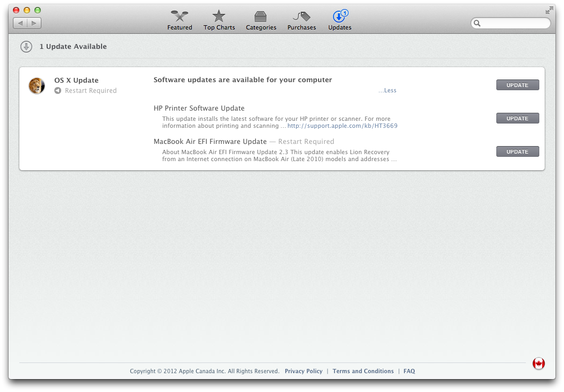Close the App Store window
This screenshot has height=392, width=564.
coord(16,10)
